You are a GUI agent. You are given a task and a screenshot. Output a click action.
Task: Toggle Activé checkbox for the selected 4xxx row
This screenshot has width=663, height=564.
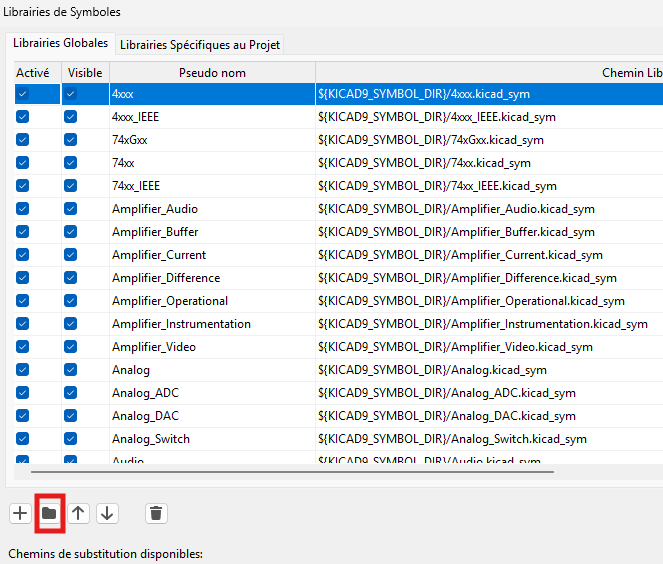(x=22, y=93)
